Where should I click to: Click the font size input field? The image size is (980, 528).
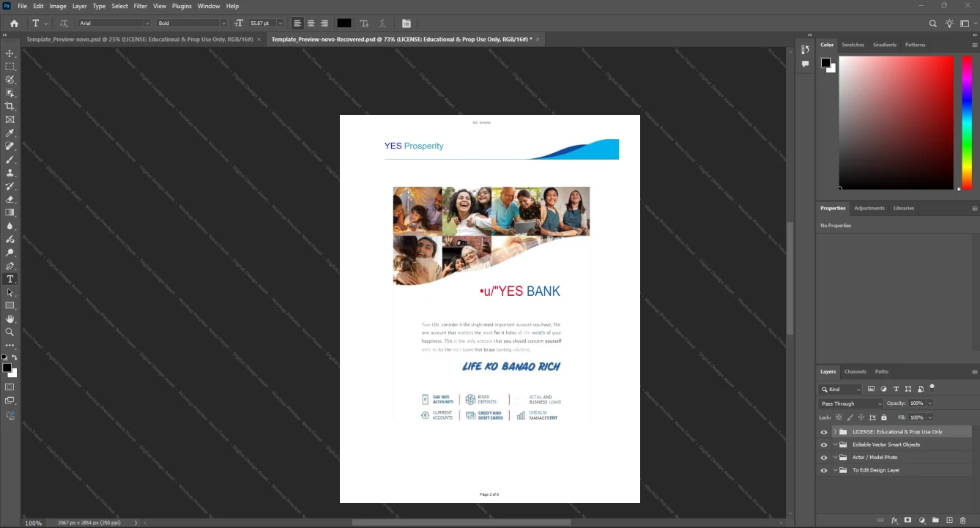pos(261,23)
